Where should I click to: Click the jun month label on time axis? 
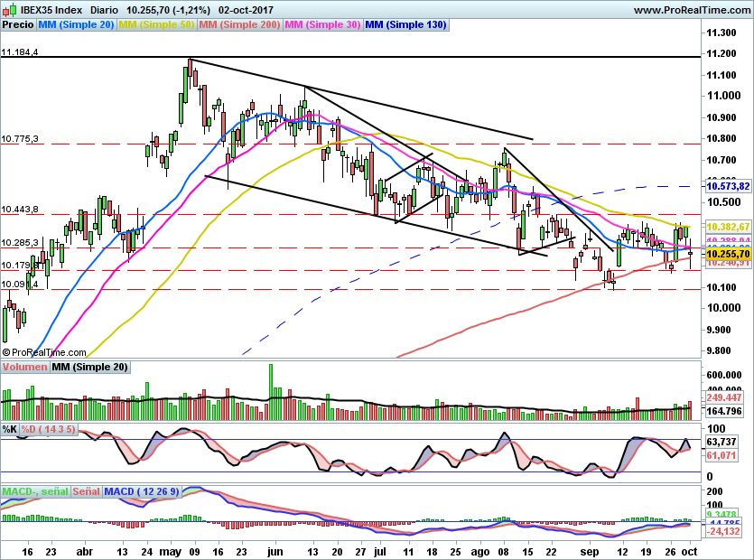(275, 552)
